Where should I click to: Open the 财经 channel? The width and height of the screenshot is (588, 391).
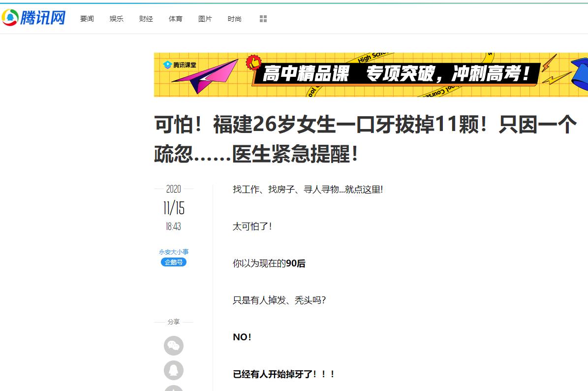tap(146, 18)
